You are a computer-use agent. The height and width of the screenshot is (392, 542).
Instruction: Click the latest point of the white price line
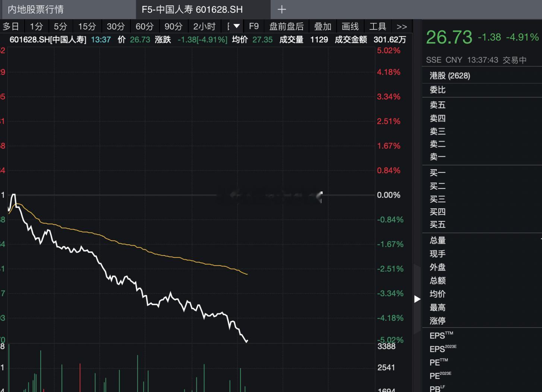(x=247, y=341)
